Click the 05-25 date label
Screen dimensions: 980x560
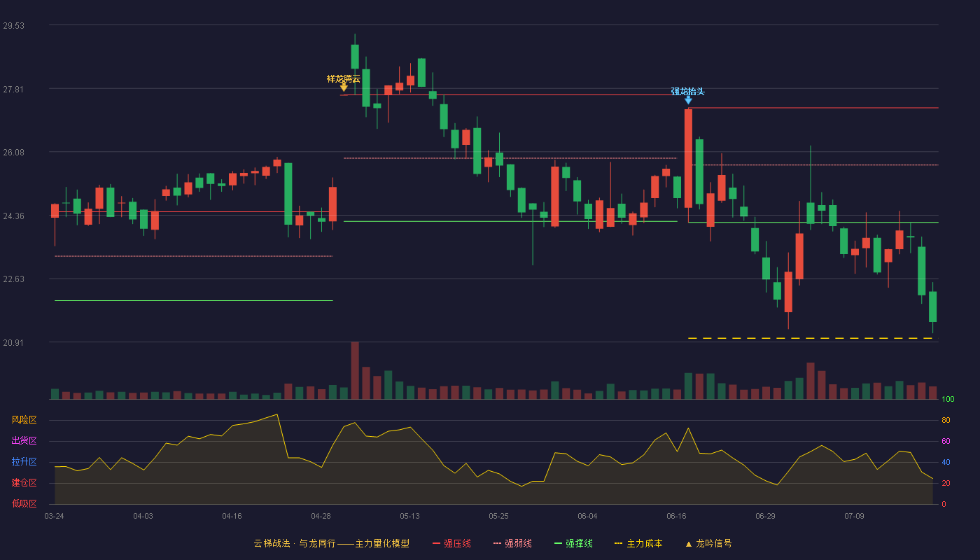(498, 516)
